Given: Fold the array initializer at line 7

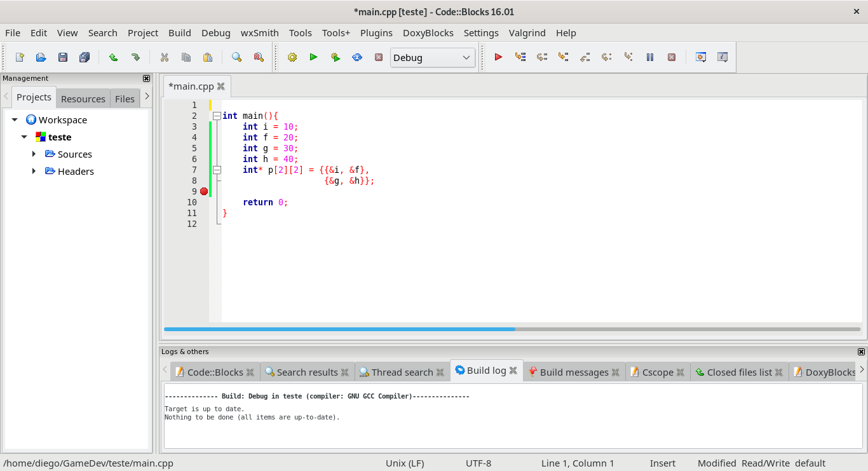Looking at the screenshot, I should (x=217, y=170).
